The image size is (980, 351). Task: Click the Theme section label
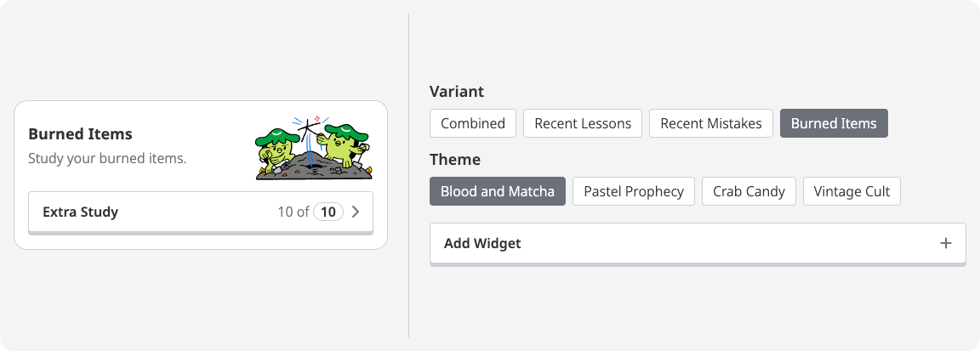(x=455, y=160)
